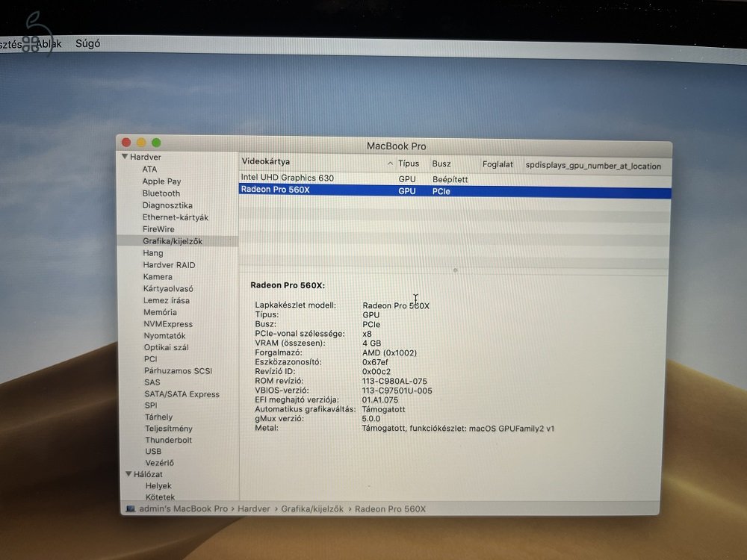
Task: Select Kártyaolvasó in the sidebar
Action: coord(168,288)
